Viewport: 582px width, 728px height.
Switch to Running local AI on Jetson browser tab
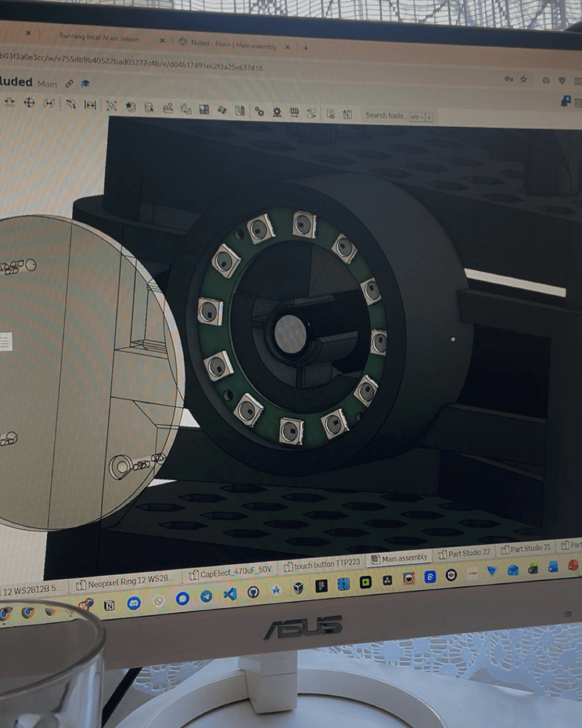coord(99,38)
